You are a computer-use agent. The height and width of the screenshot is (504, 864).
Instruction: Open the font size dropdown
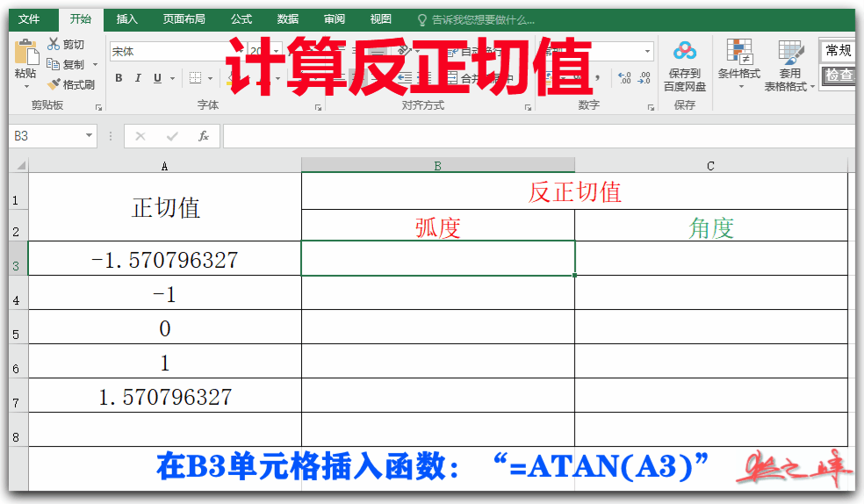coord(277,51)
